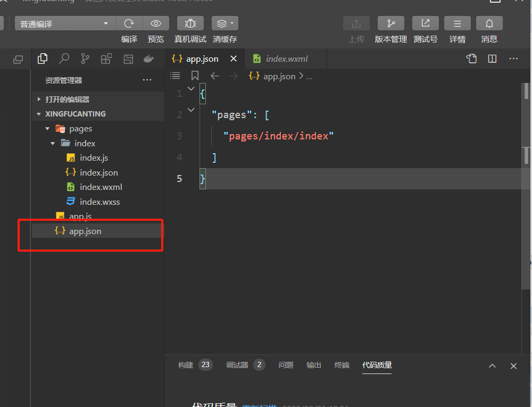Image resolution: width=532 pixels, height=407 pixels.
Task: Go back with left arrow
Action: click(x=215, y=76)
